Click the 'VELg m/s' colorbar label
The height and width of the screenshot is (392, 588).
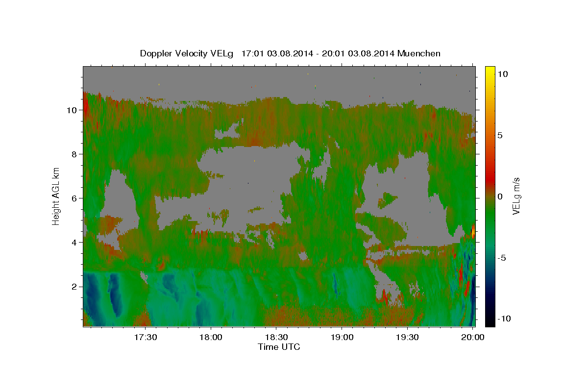coord(516,196)
